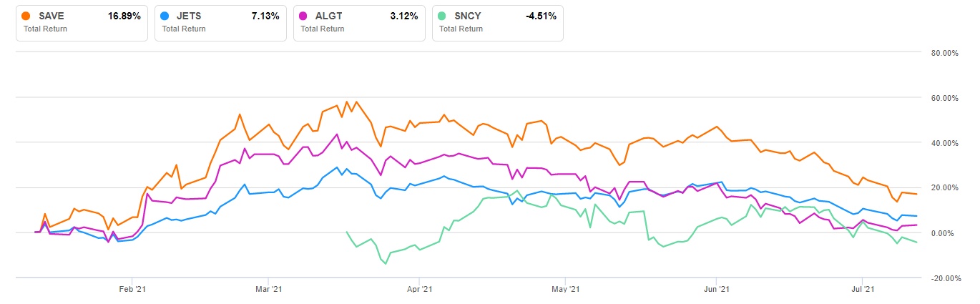The width and height of the screenshot is (980, 304).
Task: Click SAVE's 16.89% return value
Action: point(124,15)
